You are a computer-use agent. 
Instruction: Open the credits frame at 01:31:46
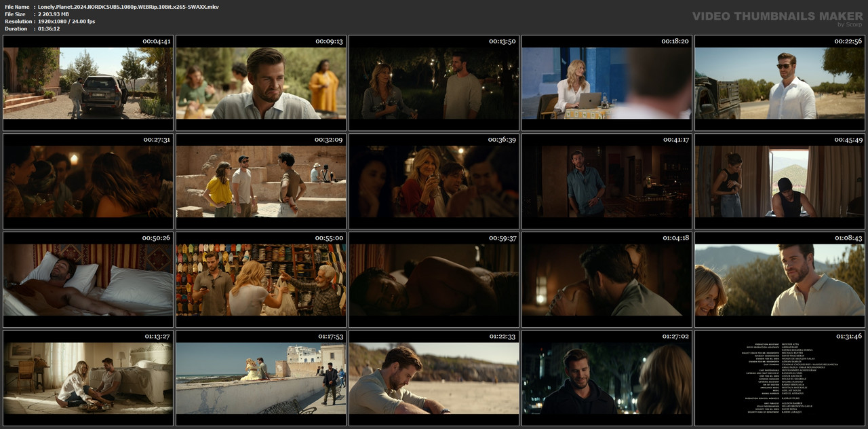[x=780, y=378]
